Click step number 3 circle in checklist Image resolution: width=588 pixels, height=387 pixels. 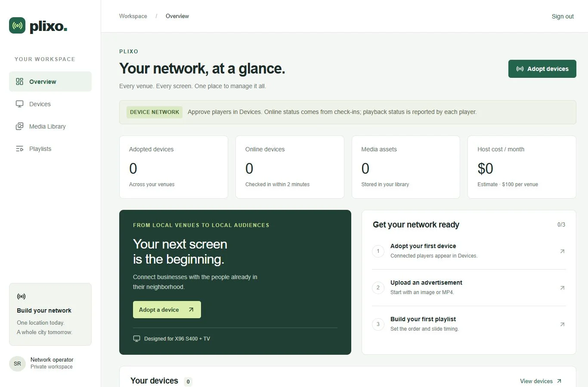[378, 324]
